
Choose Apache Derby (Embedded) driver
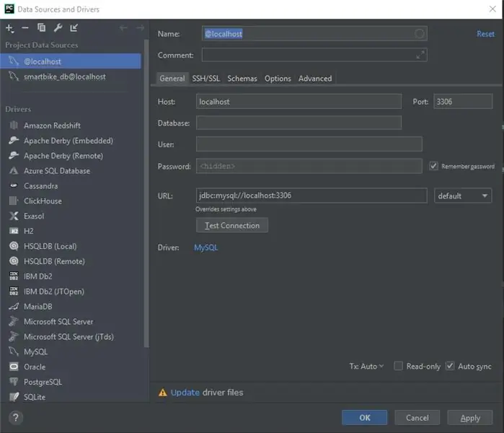coord(68,141)
